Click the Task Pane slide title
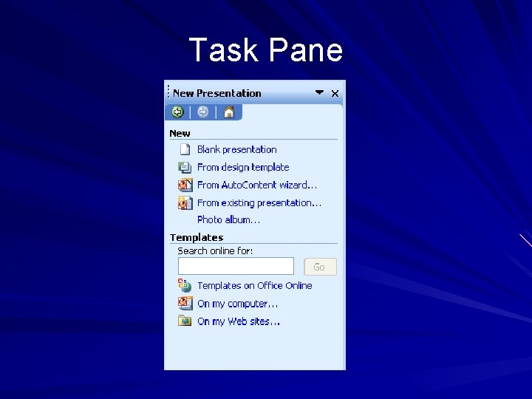Image resolution: width=532 pixels, height=399 pixels. click(266, 50)
